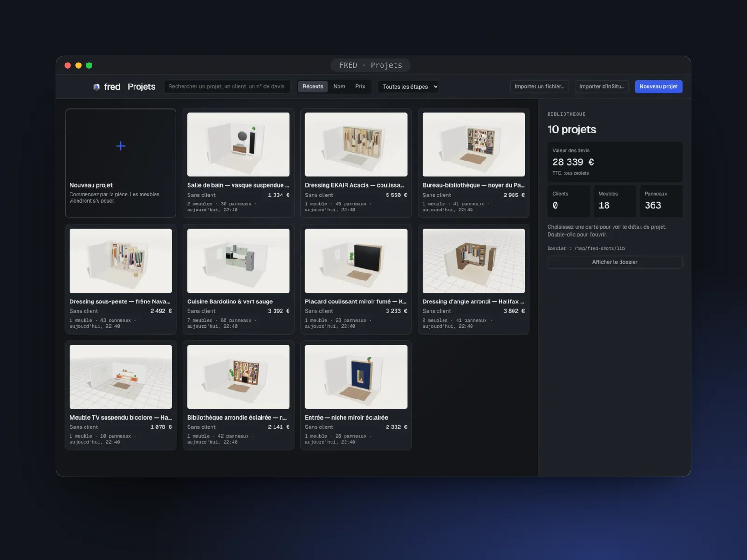This screenshot has height=560, width=747.
Task: Click the green maximize window button
Action: [x=89, y=65]
